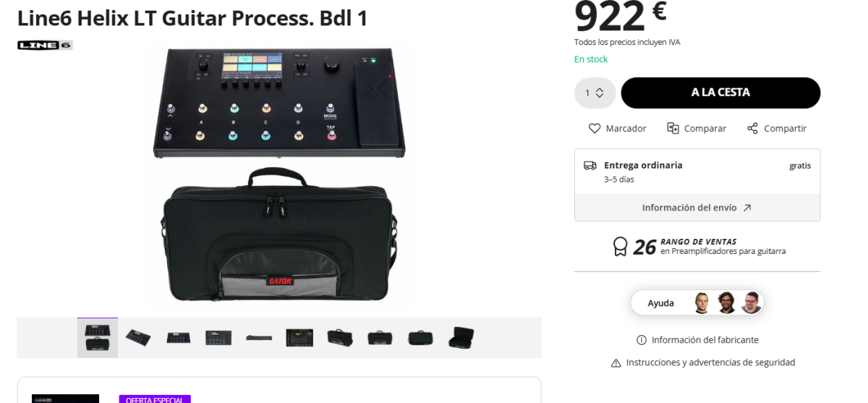868x403 pixels.
Task: Click the arrow beside Información del envío
Action: (x=747, y=208)
